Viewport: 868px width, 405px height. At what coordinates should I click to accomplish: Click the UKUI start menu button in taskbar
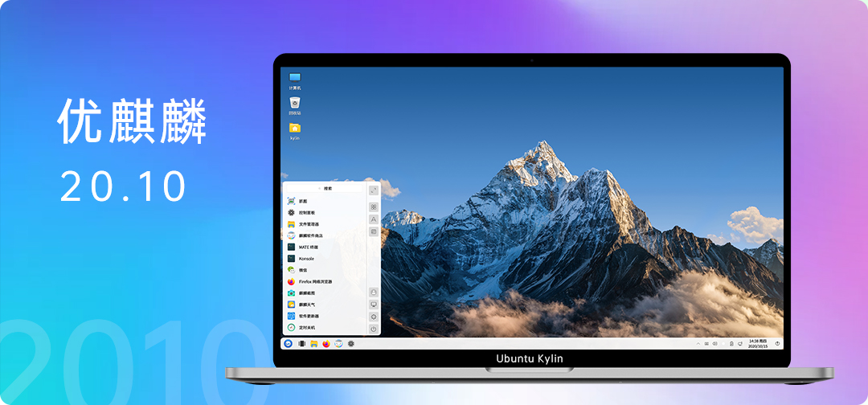click(x=289, y=344)
